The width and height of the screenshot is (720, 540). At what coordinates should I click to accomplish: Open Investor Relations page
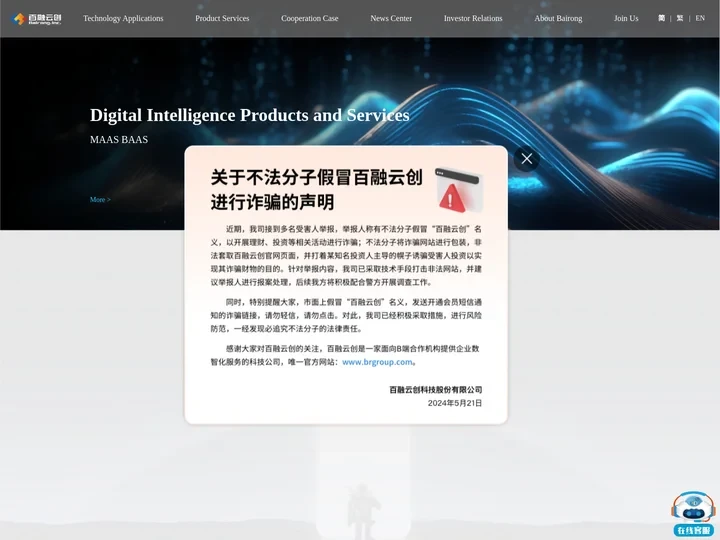click(473, 18)
